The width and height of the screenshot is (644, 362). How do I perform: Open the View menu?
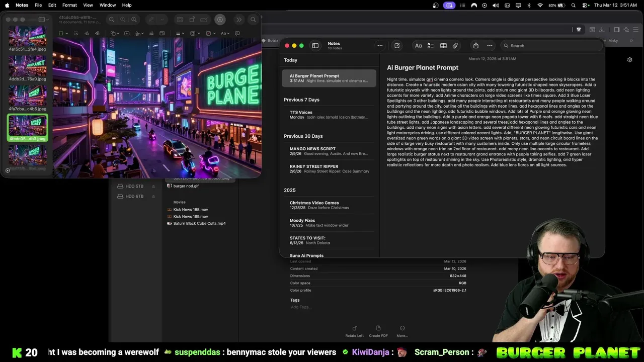coord(88,5)
